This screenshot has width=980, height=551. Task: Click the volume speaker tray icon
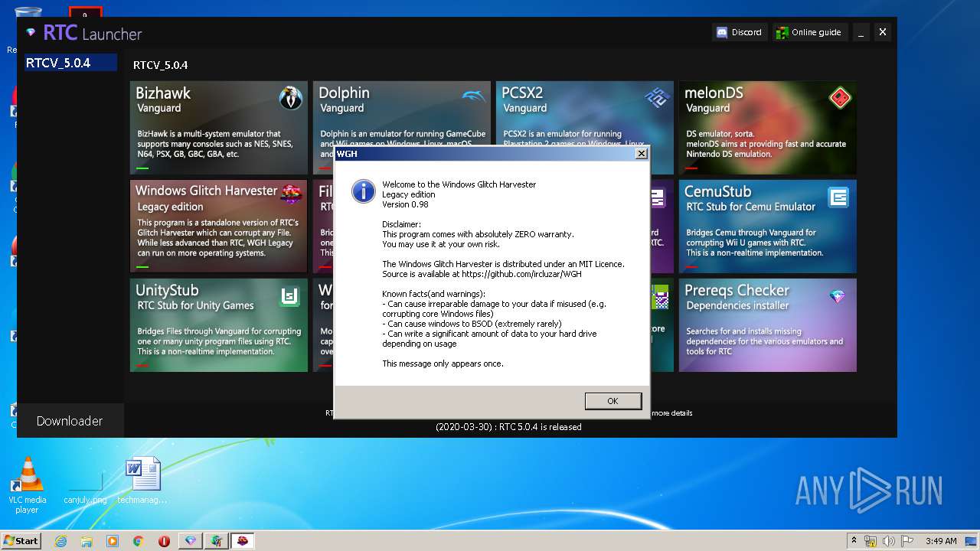(889, 541)
